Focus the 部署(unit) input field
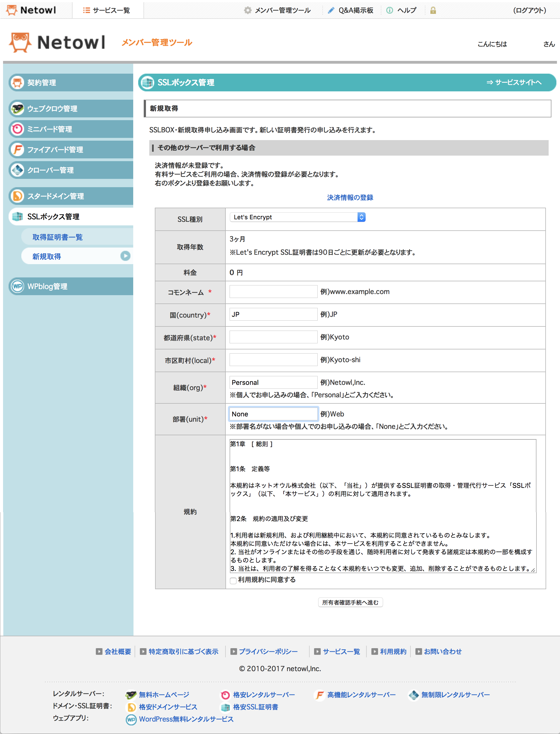The width and height of the screenshot is (560, 734). pos(273,414)
